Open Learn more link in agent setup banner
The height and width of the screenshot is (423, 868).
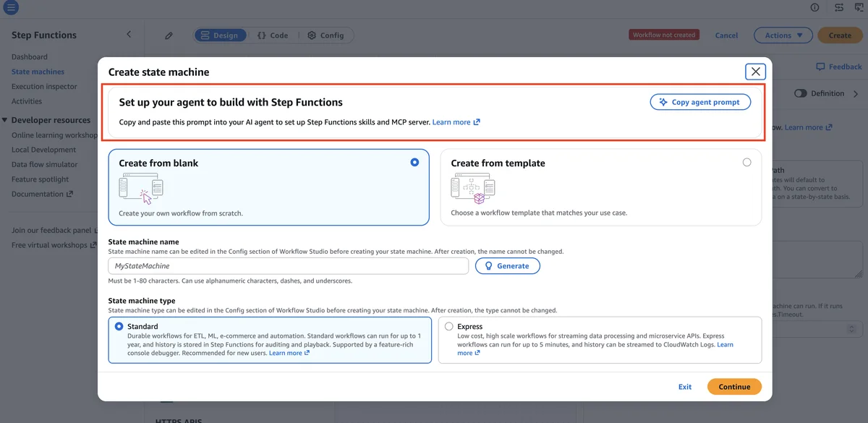pyautogui.click(x=456, y=122)
